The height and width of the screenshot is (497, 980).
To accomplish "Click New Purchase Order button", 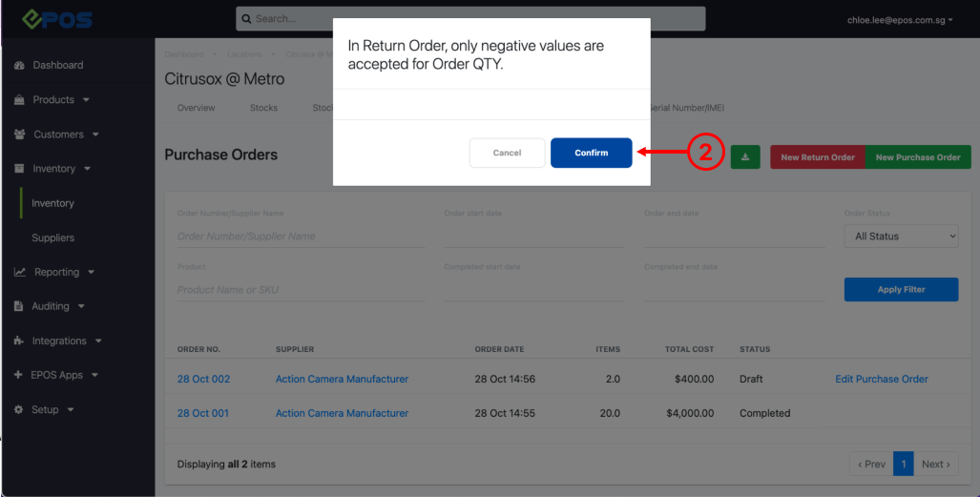I will 918,156.
